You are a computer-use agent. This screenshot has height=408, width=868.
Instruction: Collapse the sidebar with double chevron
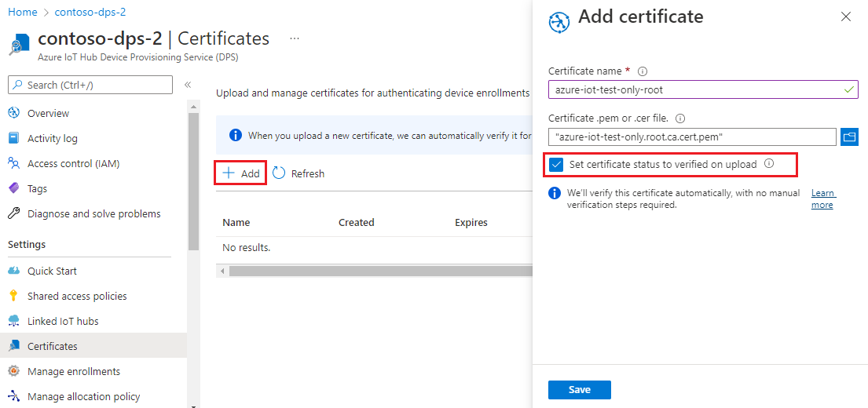[188, 85]
